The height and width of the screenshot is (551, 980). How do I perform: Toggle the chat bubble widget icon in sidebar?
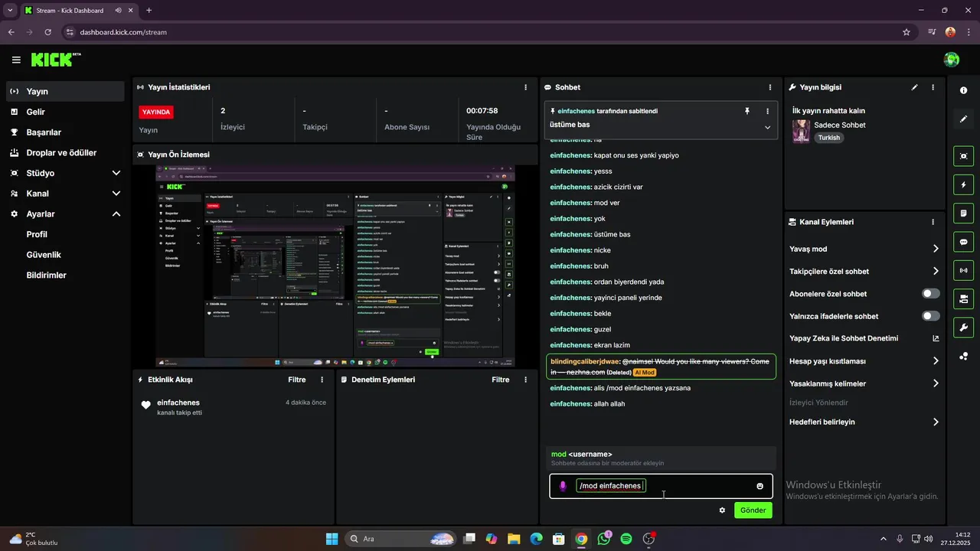pos(963,242)
